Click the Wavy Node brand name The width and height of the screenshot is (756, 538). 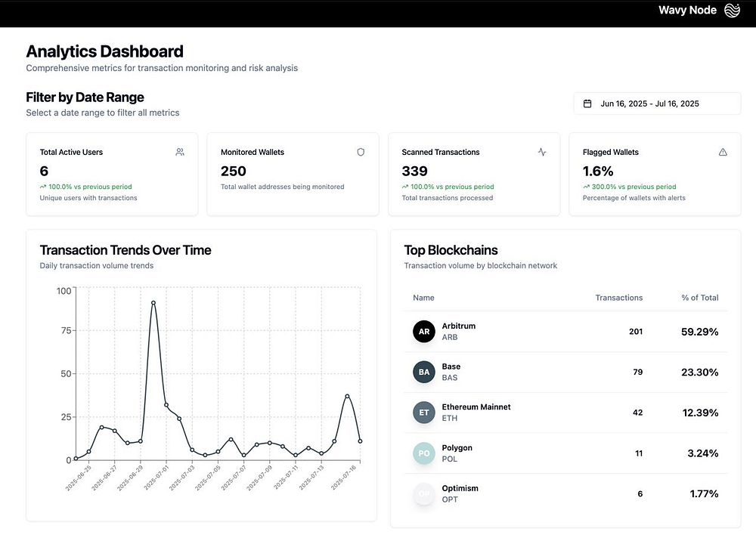[687, 10]
